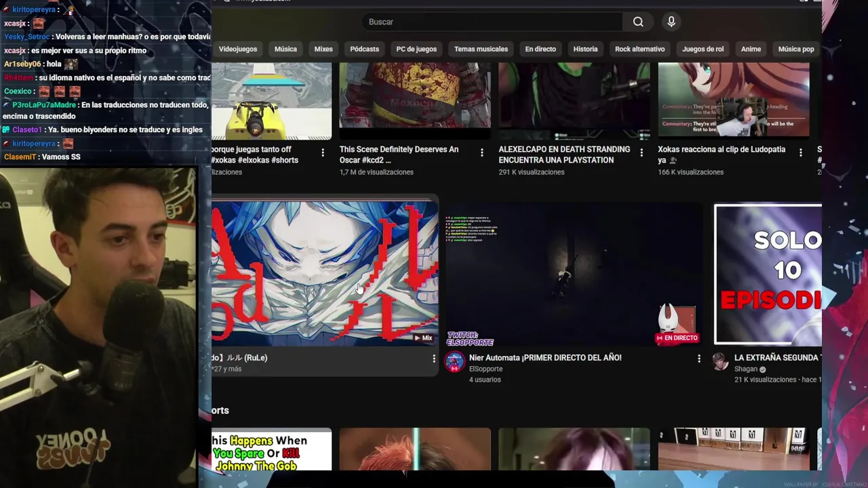Click chat username Yesky_Setroc
Image resolution: width=868 pixels, height=488 pixels.
27,37
